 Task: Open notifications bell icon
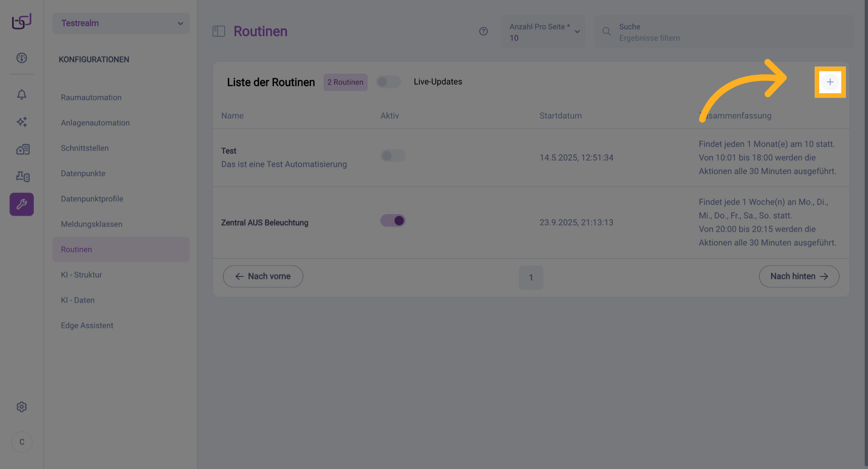(22, 94)
